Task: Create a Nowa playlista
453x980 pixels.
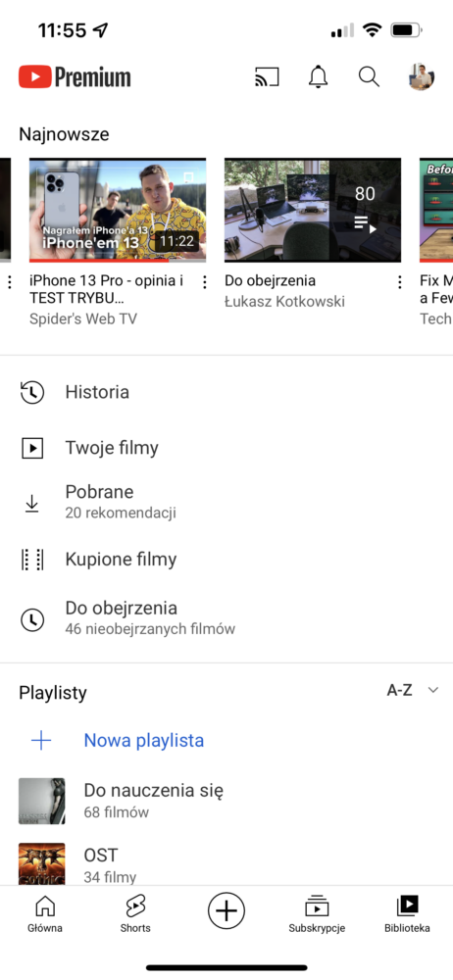Action: [226, 741]
